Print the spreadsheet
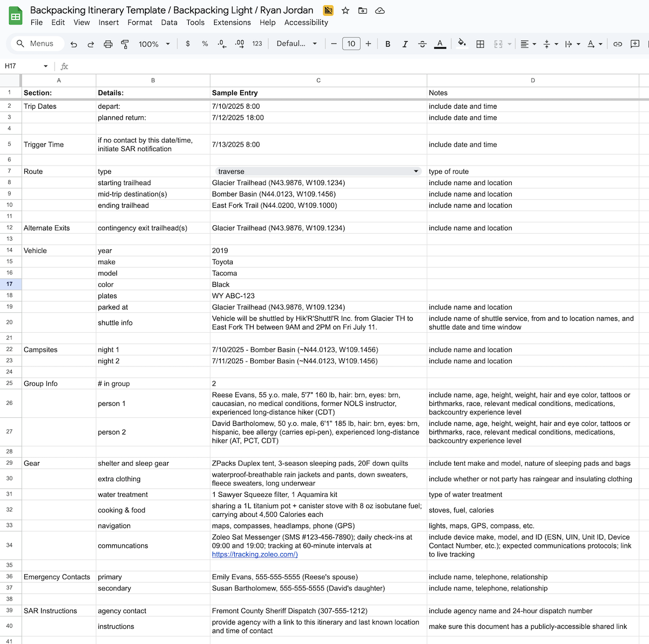The height and width of the screenshot is (644, 649). point(108,44)
